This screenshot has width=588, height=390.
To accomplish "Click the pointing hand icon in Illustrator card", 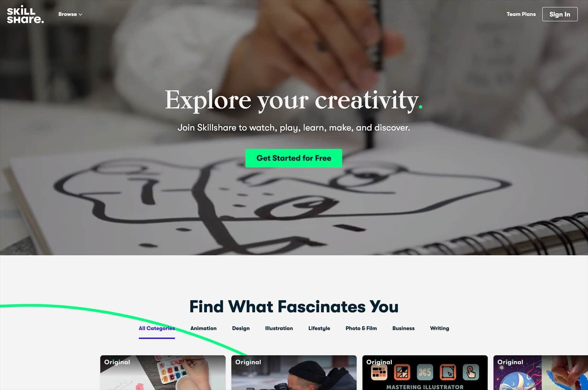I will point(471,372).
